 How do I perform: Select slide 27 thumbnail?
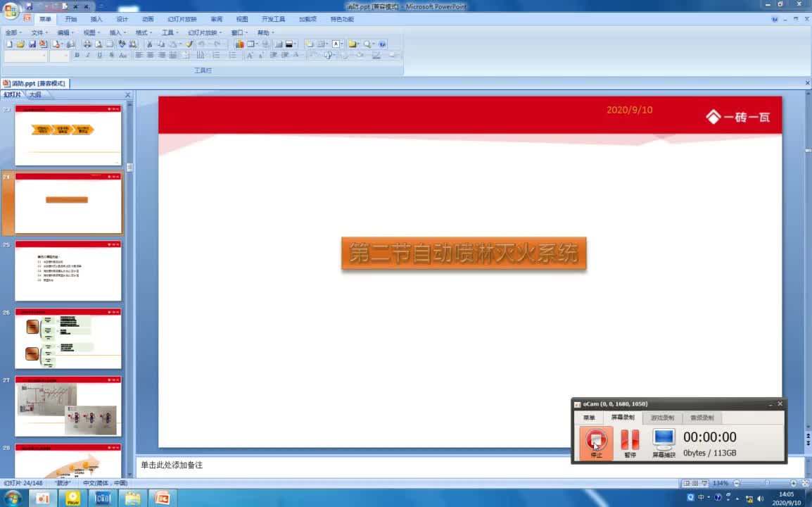[x=68, y=406]
